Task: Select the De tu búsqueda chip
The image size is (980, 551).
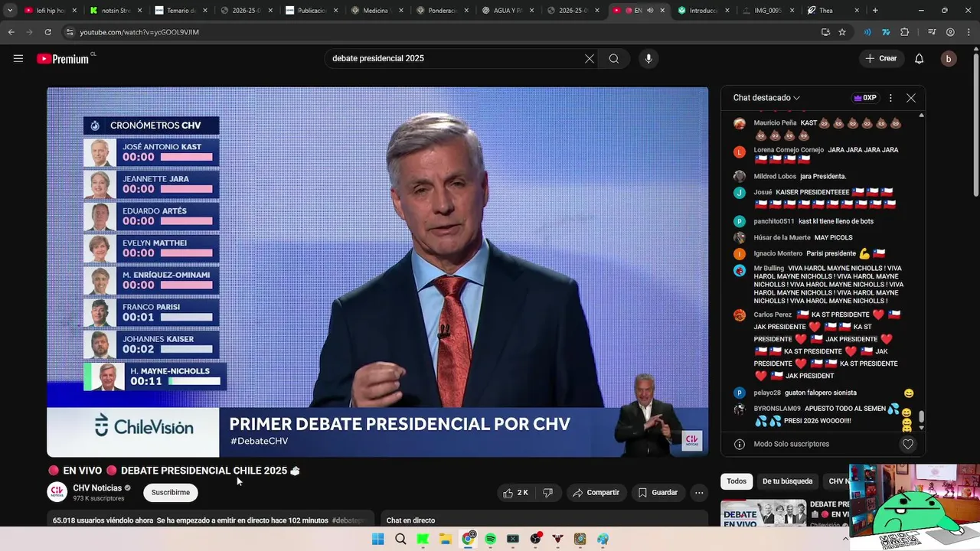Action: pos(787,481)
